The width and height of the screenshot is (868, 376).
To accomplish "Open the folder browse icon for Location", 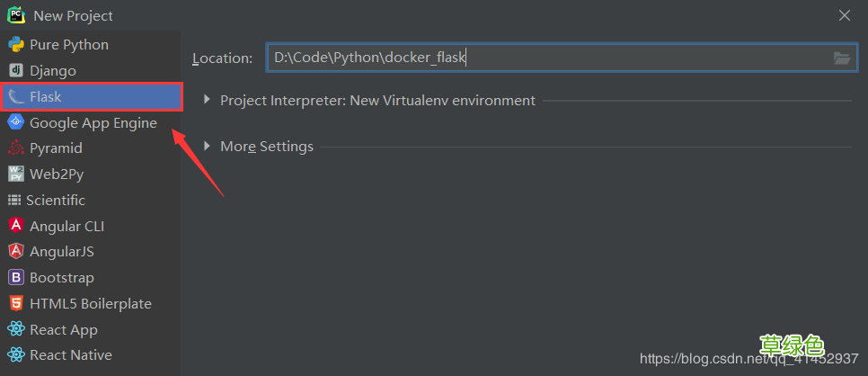I will click(842, 58).
